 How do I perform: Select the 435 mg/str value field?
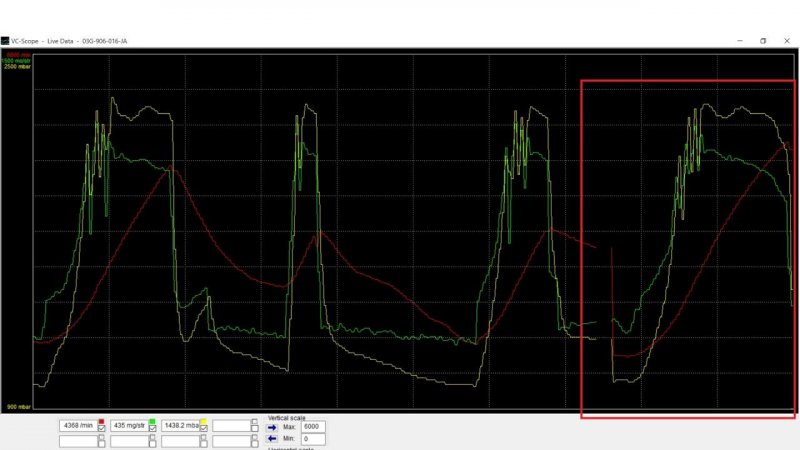click(x=129, y=426)
